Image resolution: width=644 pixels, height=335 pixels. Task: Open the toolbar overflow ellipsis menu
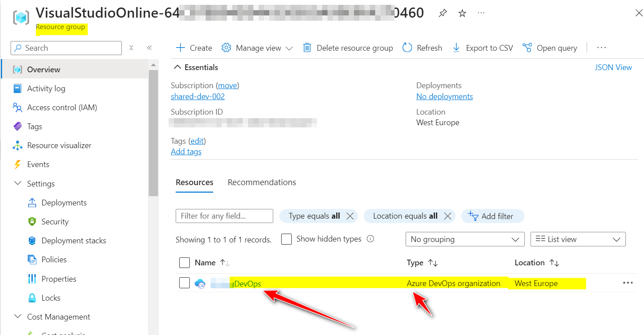pyautogui.click(x=601, y=48)
